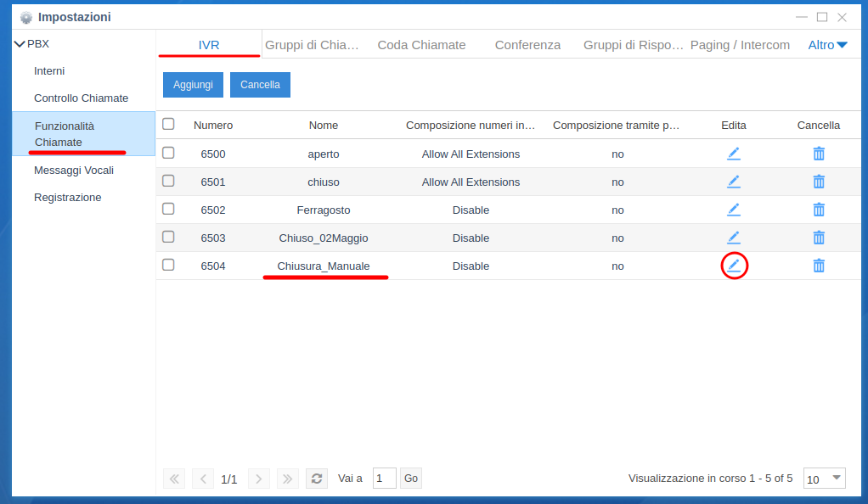Check the box for Chiusura_Manuale row
Image resolution: width=868 pixels, height=504 pixels.
coord(168,265)
